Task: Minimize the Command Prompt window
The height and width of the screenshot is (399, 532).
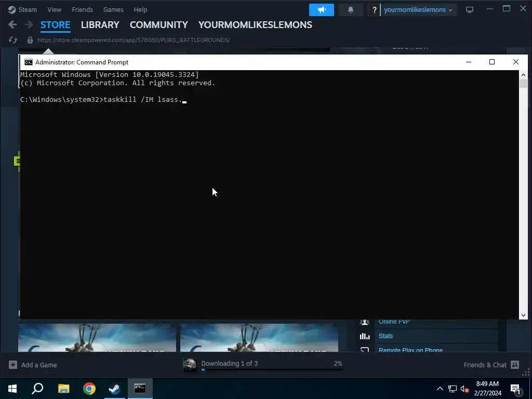Action: tap(469, 62)
